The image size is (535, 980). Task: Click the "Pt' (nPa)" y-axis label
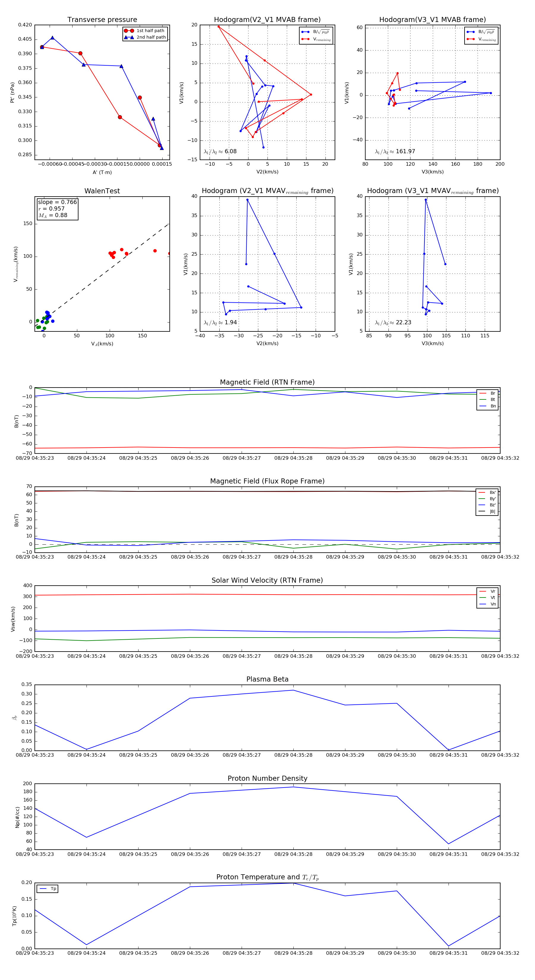pos(12,92)
